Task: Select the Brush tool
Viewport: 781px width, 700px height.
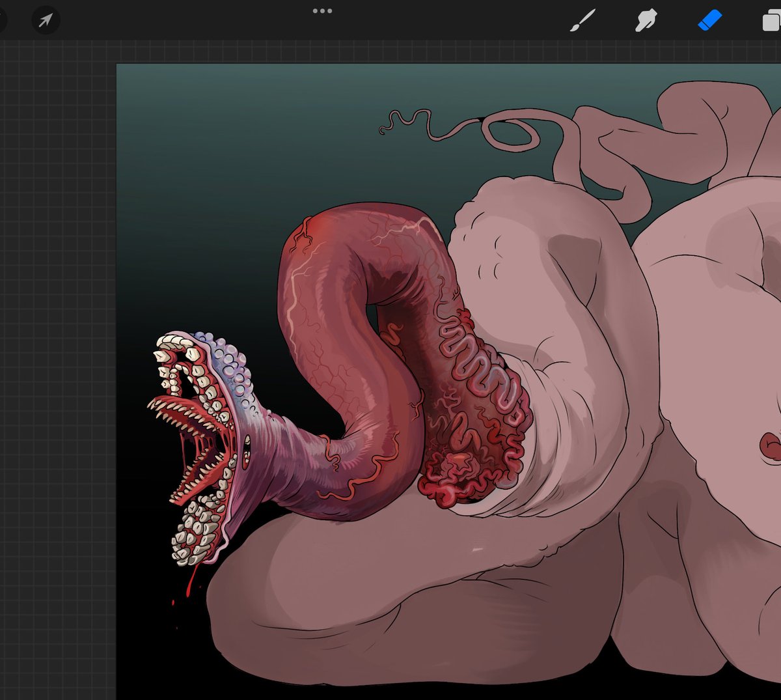Action: coord(582,20)
